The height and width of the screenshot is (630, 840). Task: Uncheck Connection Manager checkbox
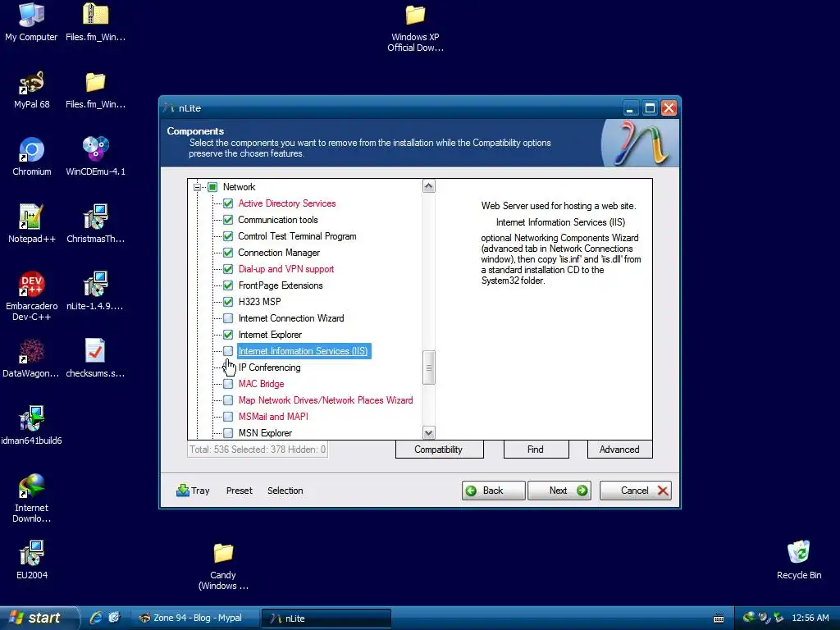pos(228,253)
